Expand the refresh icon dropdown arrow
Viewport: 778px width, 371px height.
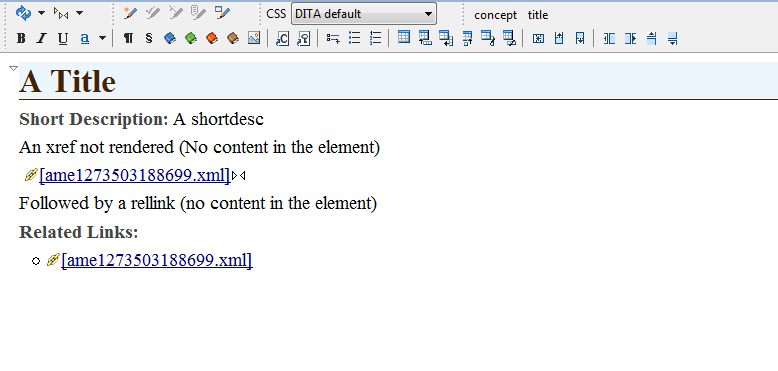pyautogui.click(x=42, y=13)
